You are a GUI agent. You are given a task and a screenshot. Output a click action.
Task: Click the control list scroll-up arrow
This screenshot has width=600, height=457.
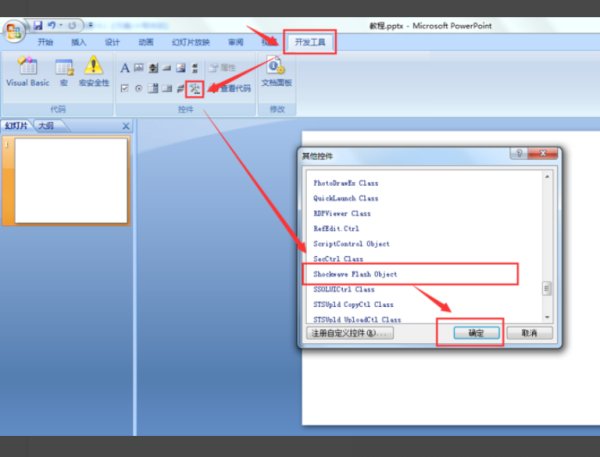[547, 176]
